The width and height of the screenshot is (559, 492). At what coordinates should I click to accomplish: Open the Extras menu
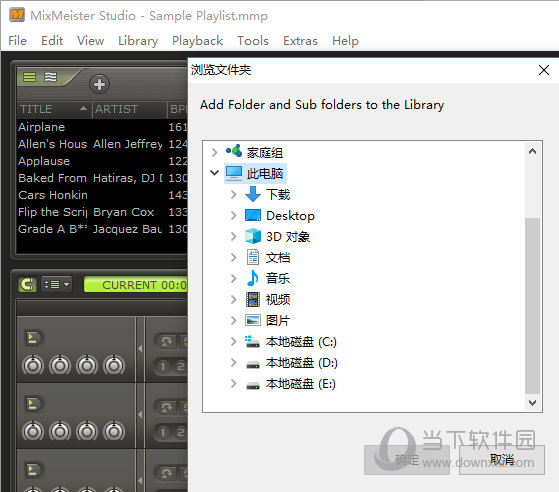click(300, 41)
